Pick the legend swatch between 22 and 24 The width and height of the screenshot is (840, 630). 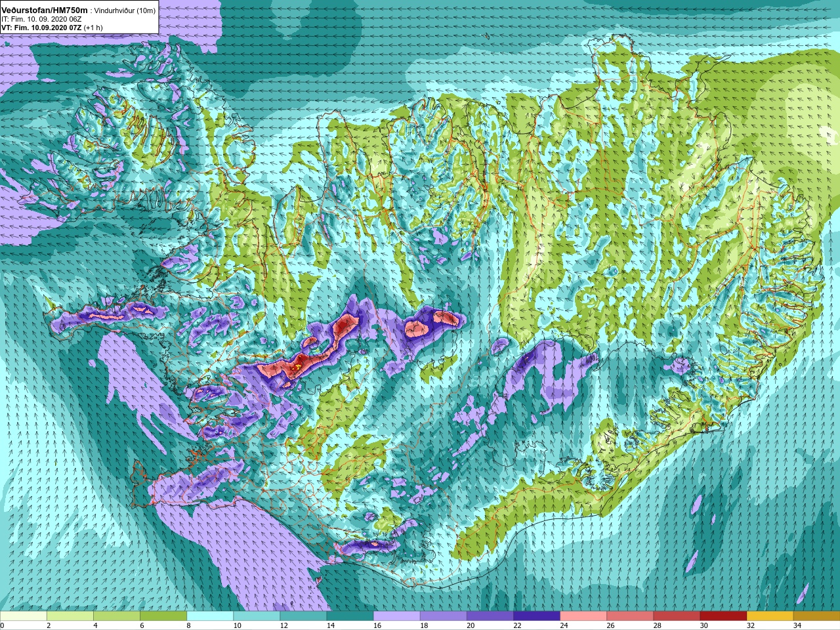tap(536, 616)
